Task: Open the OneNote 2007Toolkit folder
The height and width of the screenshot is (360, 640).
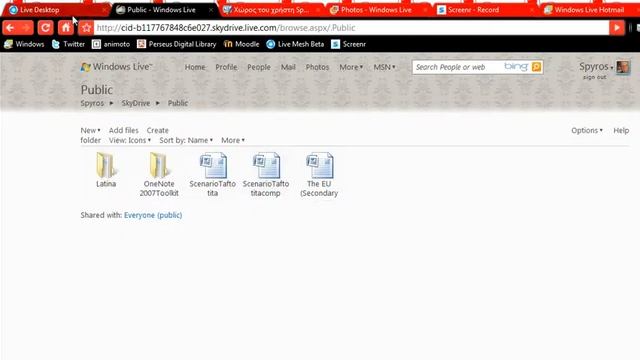Action: pyautogui.click(x=159, y=175)
